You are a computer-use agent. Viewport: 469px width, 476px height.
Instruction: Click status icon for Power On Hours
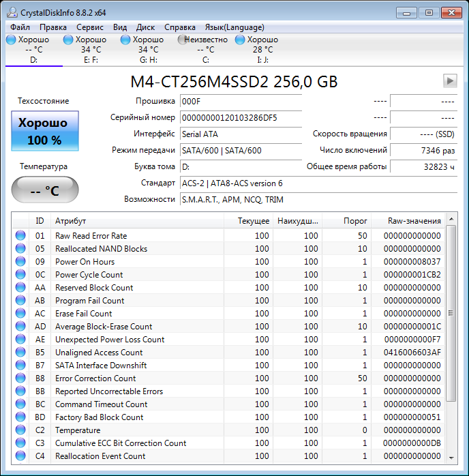(x=20, y=261)
